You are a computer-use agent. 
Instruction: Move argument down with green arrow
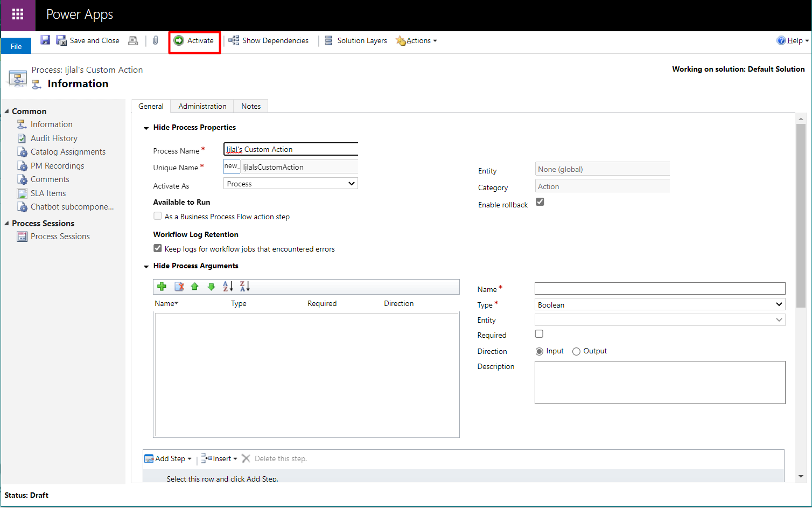211,287
